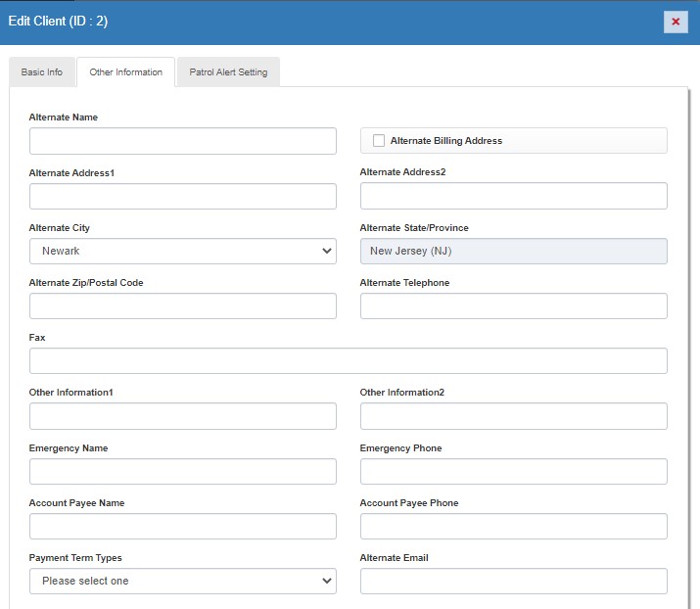
Task: Focus the Account Payee Name field
Action: click(182, 527)
